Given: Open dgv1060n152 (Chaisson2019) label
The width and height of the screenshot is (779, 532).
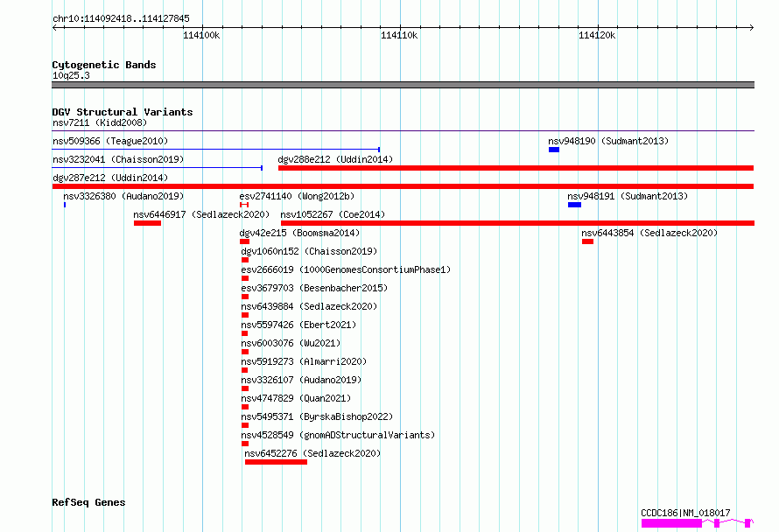Looking at the screenshot, I should 309,251.
